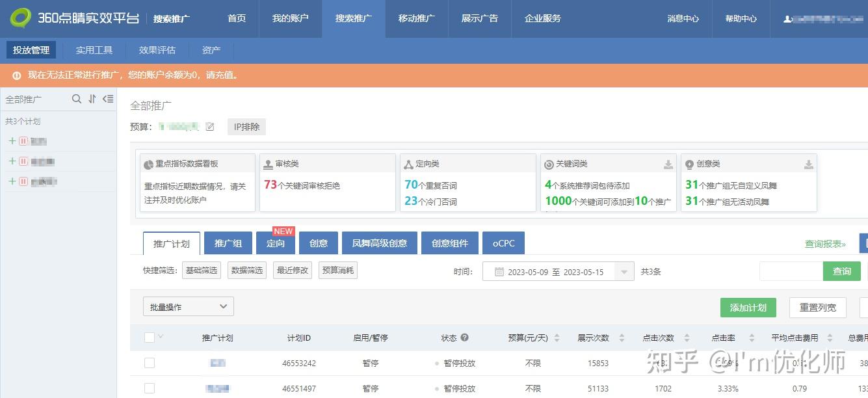Select the checkbox for plan 46553242
The height and width of the screenshot is (398, 868).
click(x=150, y=363)
